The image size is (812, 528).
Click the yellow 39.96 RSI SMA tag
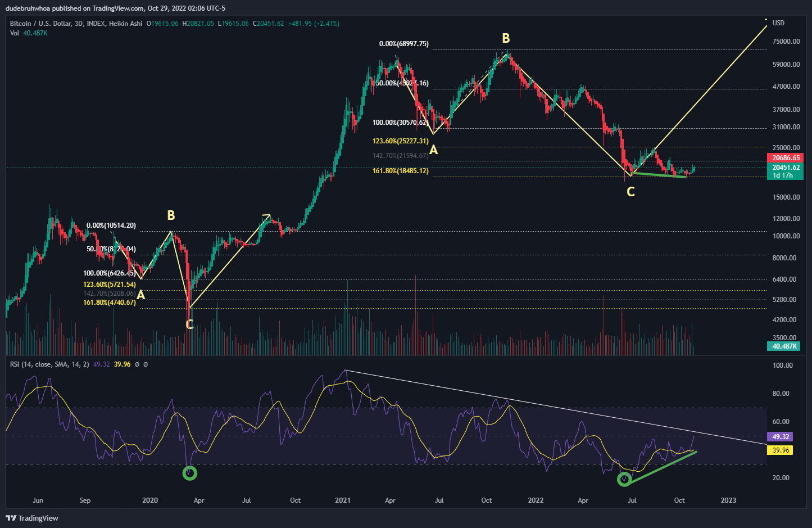click(781, 450)
